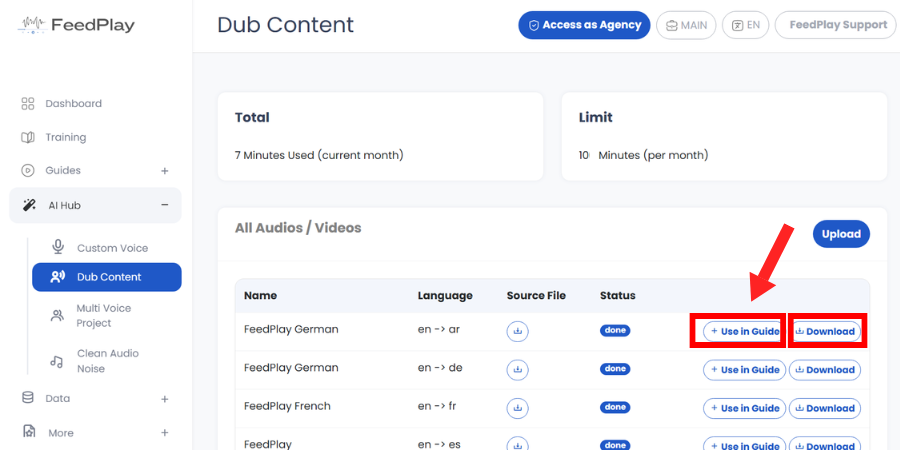The height and width of the screenshot is (450, 900).
Task: Collapse the AI Hub menu
Action: click(165, 205)
